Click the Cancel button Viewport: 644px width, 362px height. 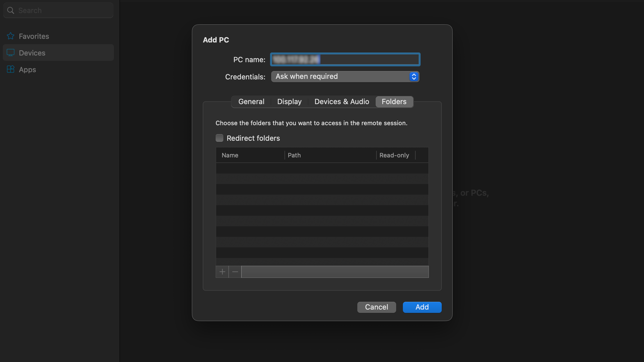(376, 307)
